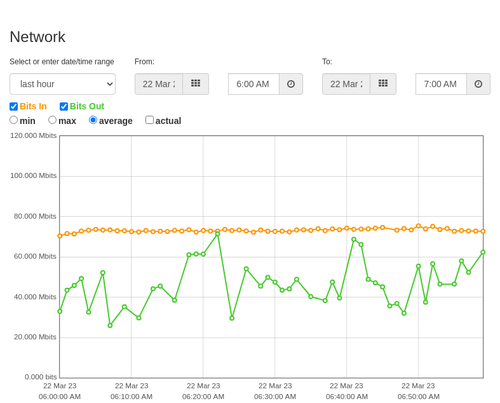Click the '120.000 Mbits' axis label

pyautogui.click(x=33, y=136)
